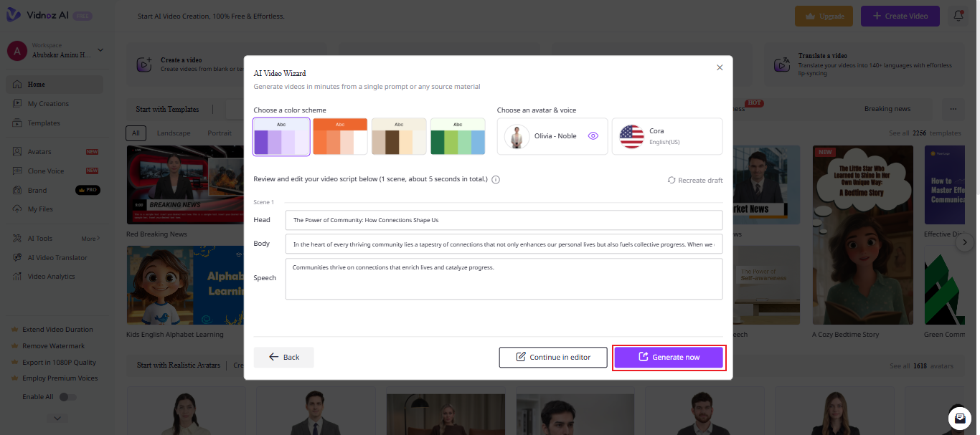Open the three-dot more options button
The height and width of the screenshot is (435, 980).
pyautogui.click(x=953, y=109)
